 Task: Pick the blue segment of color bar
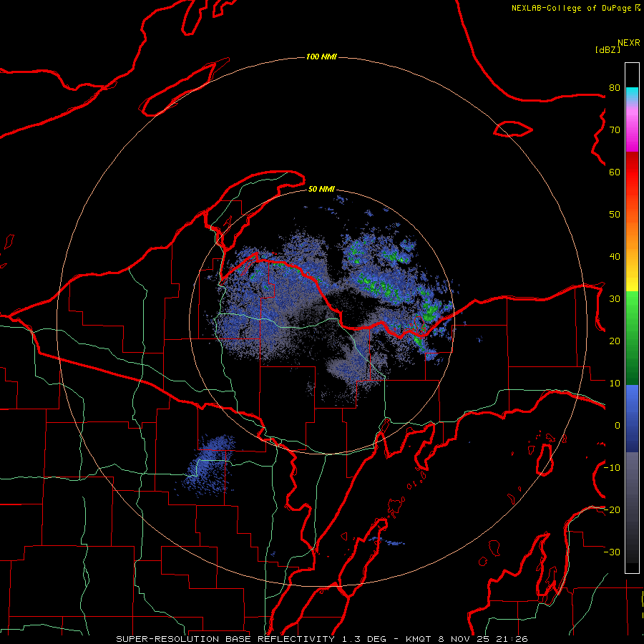[x=632, y=418]
